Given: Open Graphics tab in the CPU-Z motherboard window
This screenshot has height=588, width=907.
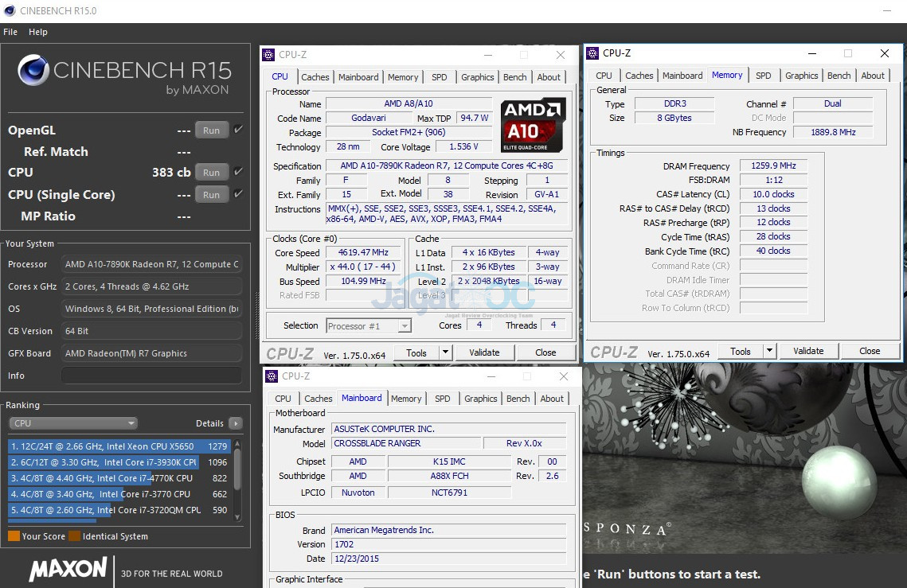Looking at the screenshot, I should tap(481, 399).
